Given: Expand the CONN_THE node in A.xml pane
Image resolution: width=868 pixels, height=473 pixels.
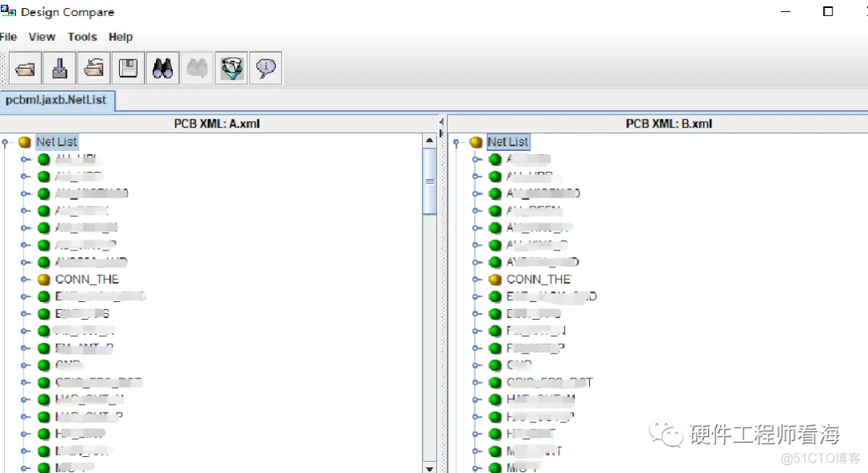Looking at the screenshot, I should point(25,279).
